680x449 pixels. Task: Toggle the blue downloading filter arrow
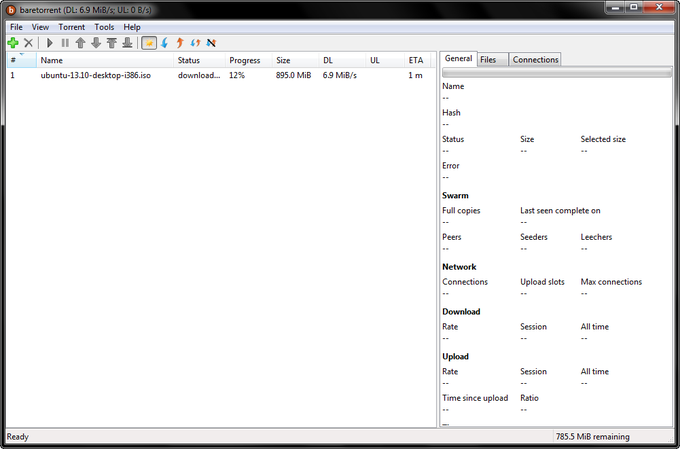tap(164, 43)
